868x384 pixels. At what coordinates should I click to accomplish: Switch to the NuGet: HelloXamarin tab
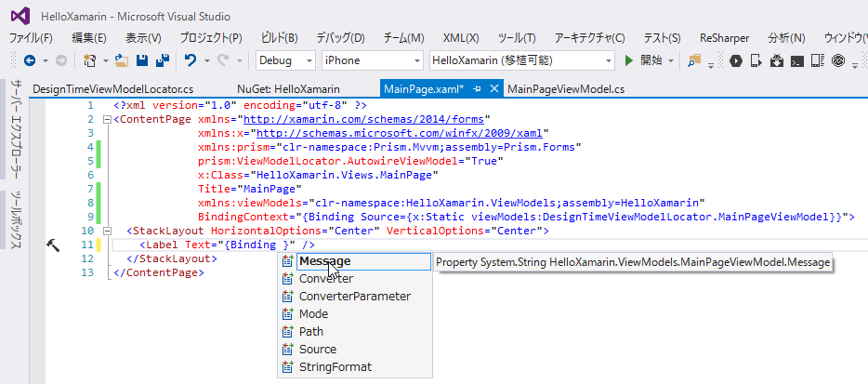click(x=288, y=88)
